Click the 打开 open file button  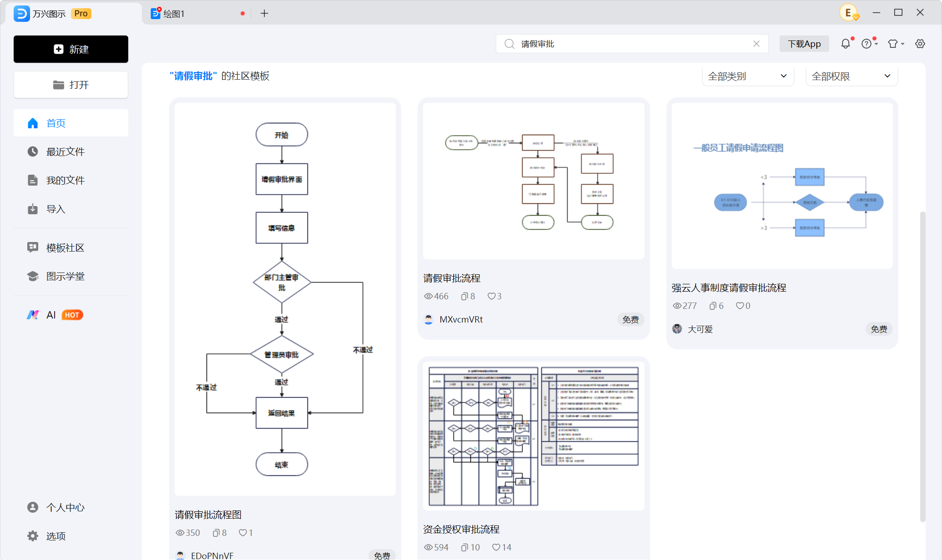click(71, 85)
